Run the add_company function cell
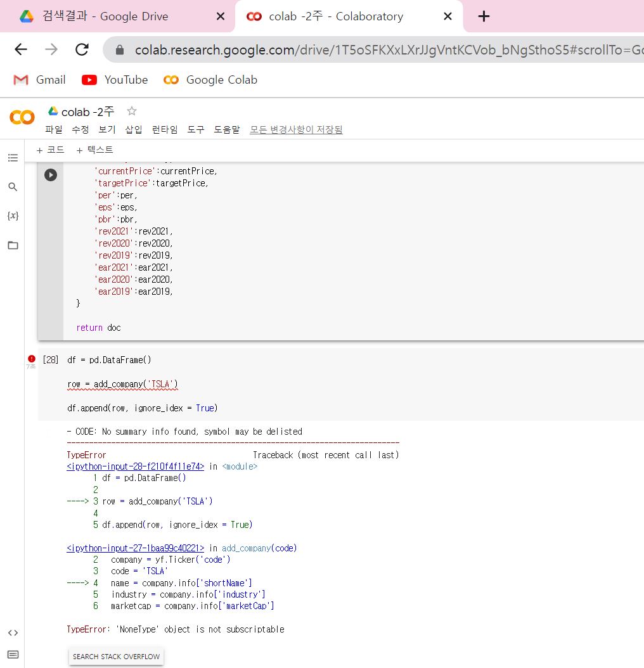Image resolution: width=644 pixels, height=668 pixels. tap(51, 175)
